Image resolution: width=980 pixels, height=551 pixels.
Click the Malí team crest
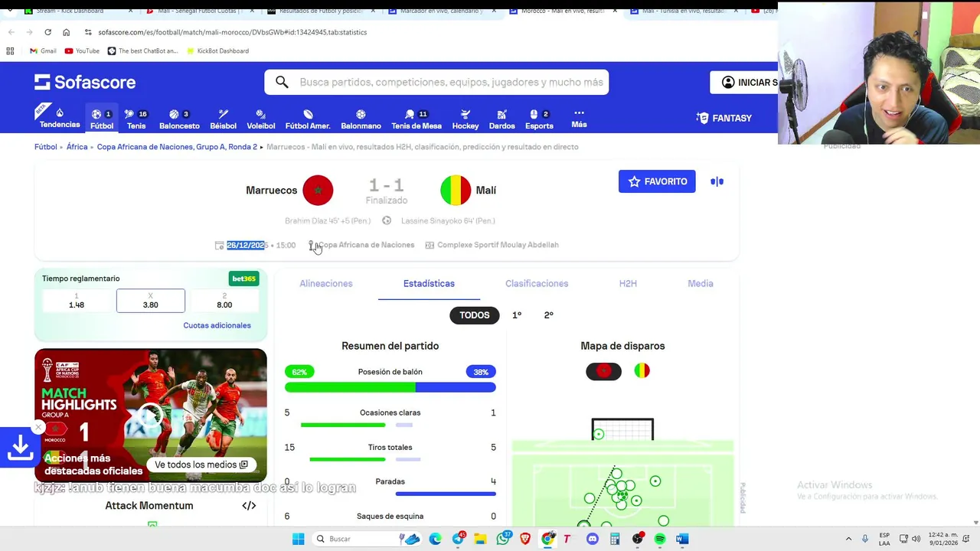[x=456, y=191]
